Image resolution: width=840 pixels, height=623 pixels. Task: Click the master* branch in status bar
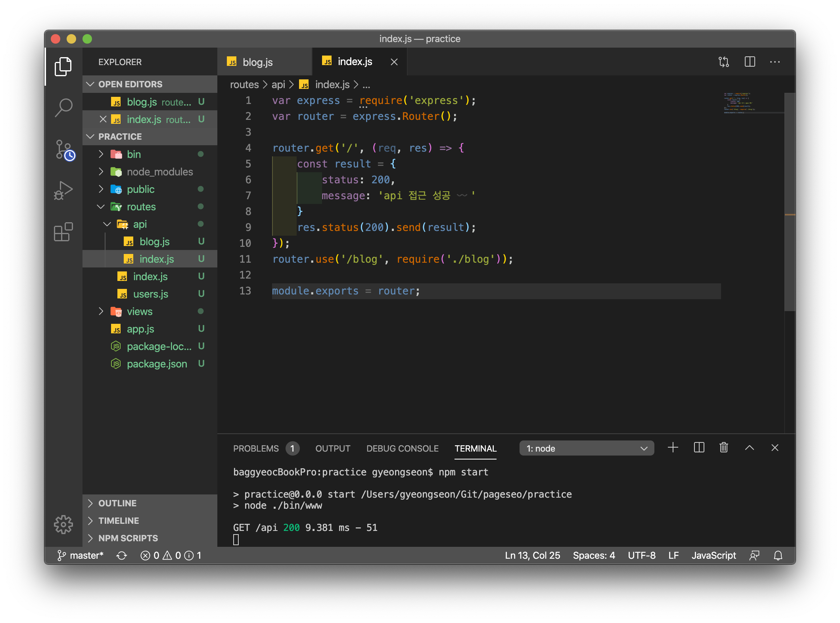[x=81, y=556]
